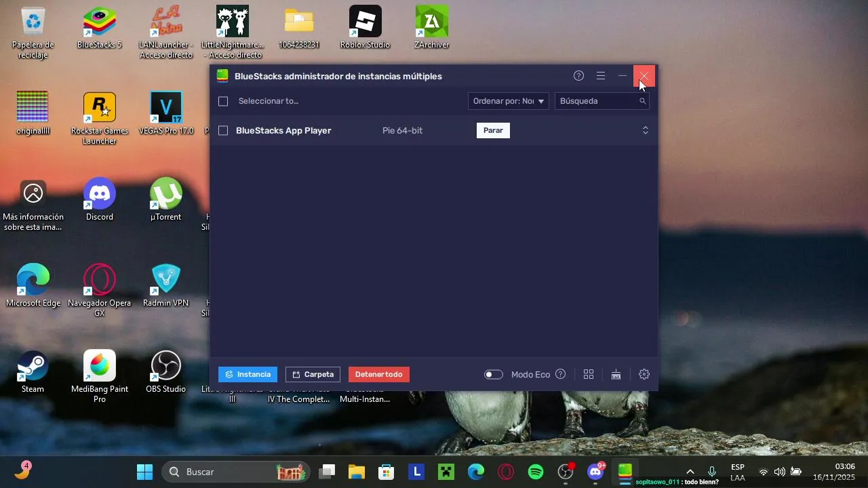Image resolution: width=868 pixels, height=488 pixels.
Task: Select the Navegador Opera GX icon
Action: pyautogui.click(x=100, y=291)
